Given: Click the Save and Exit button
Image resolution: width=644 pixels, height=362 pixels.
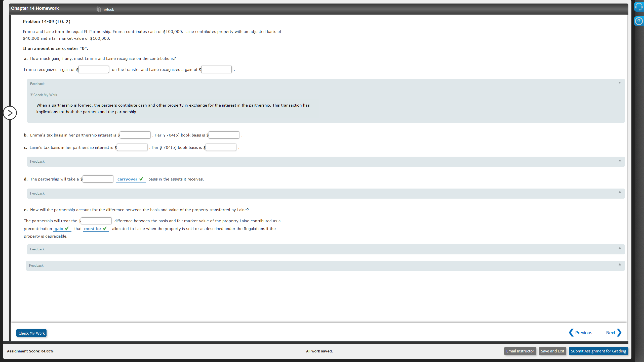Looking at the screenshot, I should click(552, 351).
